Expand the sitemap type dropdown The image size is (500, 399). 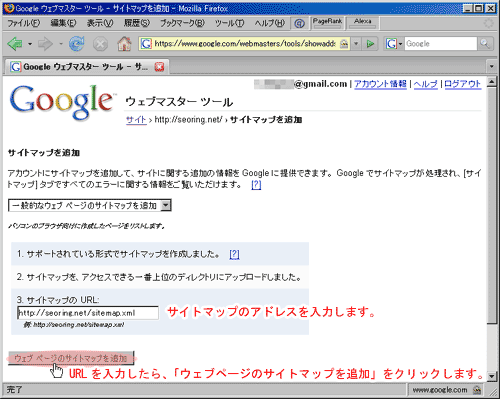89,205
